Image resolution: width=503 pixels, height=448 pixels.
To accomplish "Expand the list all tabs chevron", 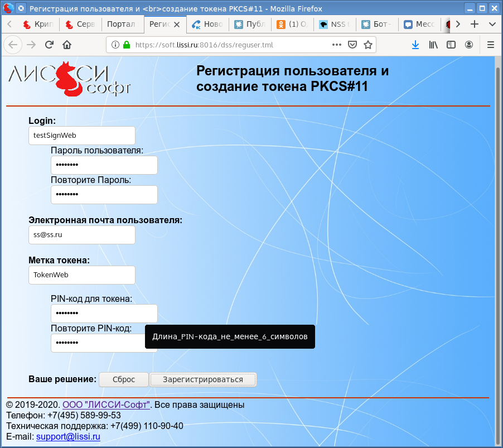I will (x=492, y=24).
